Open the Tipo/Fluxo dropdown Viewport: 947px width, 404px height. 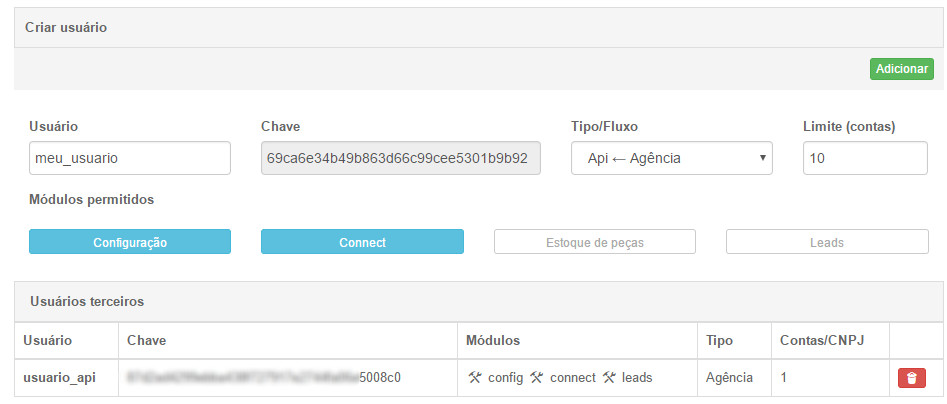672,158
